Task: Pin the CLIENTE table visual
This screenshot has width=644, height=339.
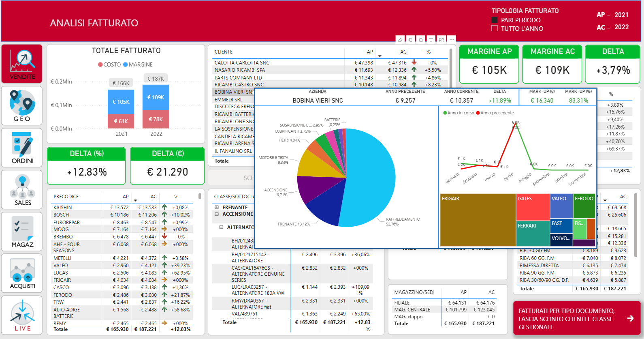Action: tap(400, 40)
